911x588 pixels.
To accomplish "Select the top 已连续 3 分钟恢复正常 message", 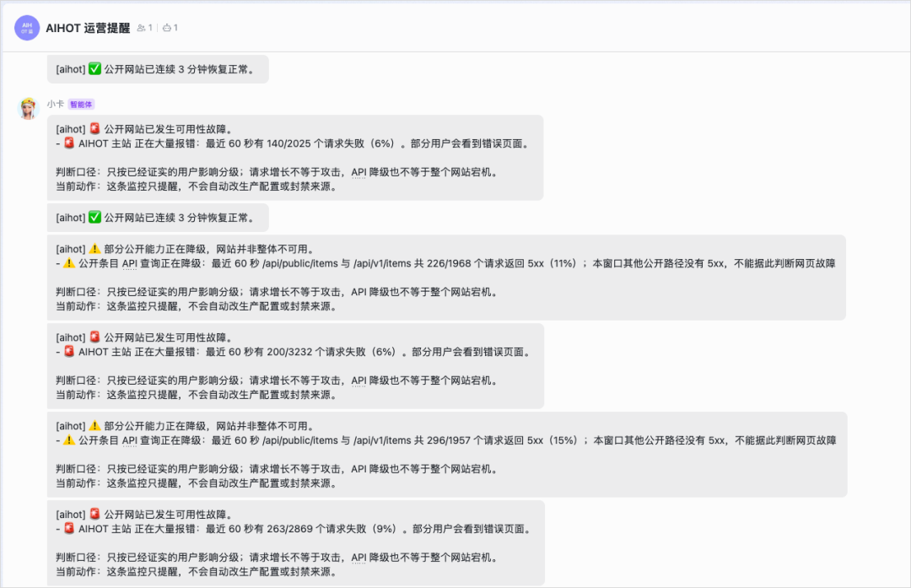I will click(x=158, y=69).
